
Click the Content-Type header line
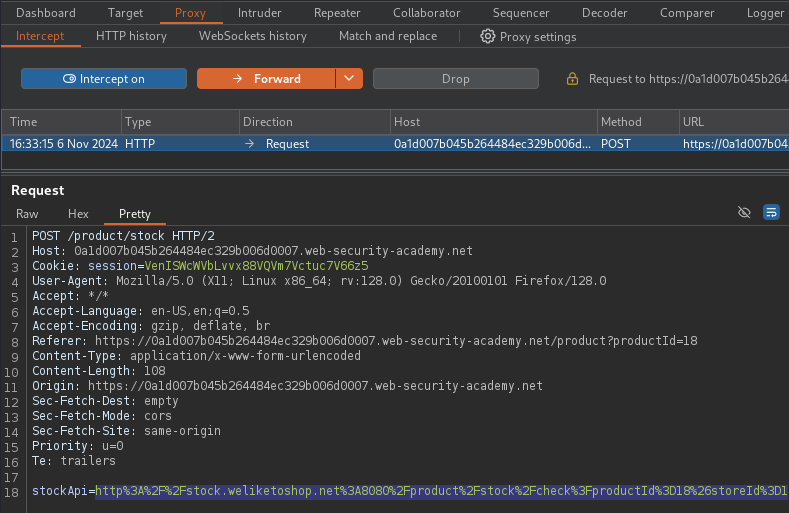(x=196, y=356)
